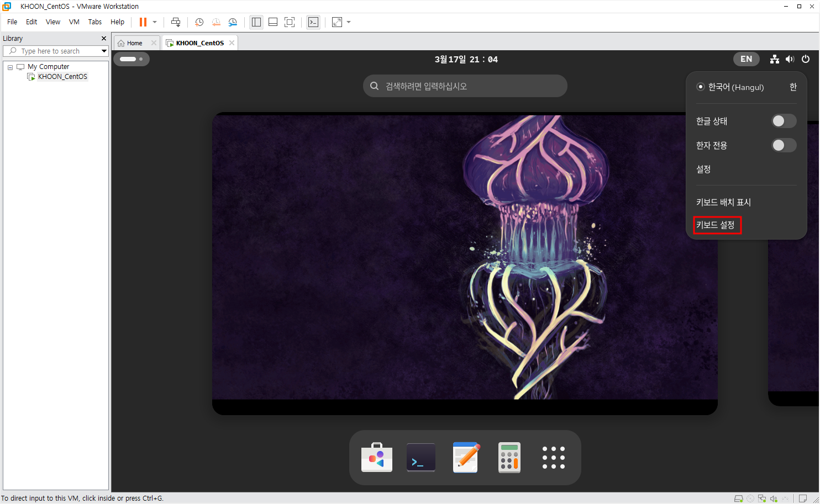The width and height of the screenshot is (820, 504).
Task: Toggle the 한글 상태 switch
Action: [x=784, y=121]
